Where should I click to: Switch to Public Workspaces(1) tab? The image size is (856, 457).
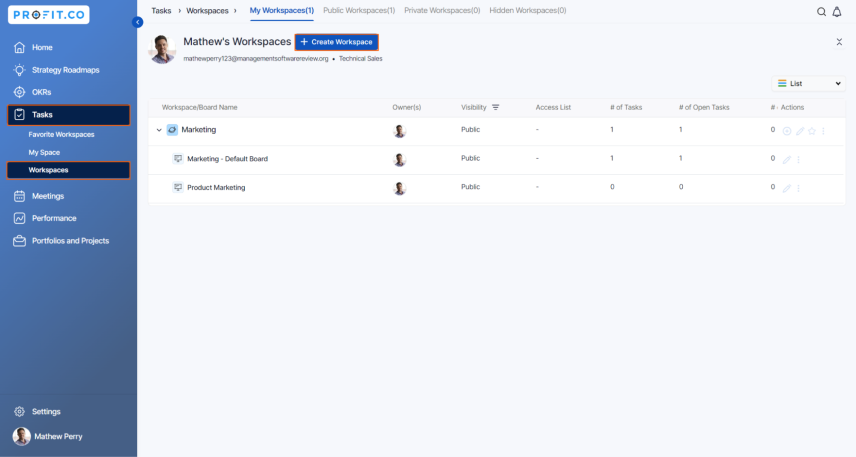click(x=359, y=10)
